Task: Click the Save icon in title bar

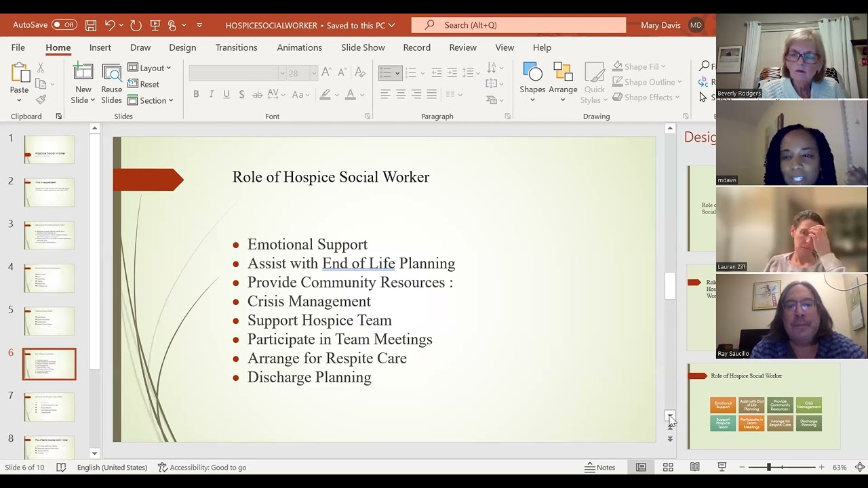Action: [x=91, y=25]
